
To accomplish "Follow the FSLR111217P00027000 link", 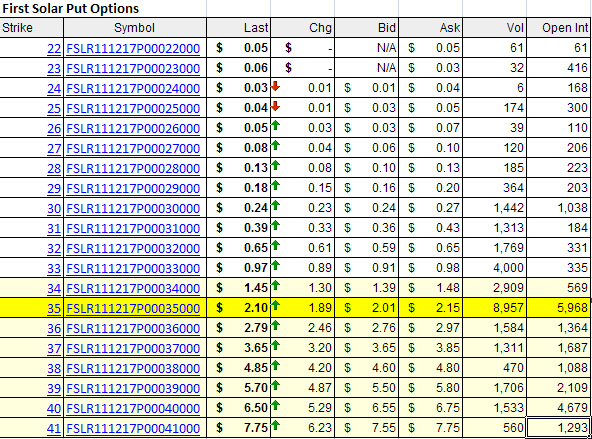I will pyautogui.click(x=133, y=149).
